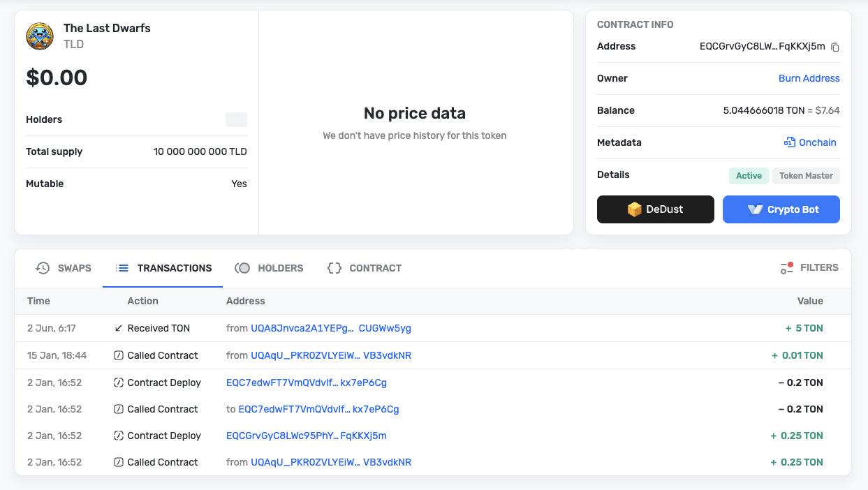Open the Burn Address owner link

[809, 78]
